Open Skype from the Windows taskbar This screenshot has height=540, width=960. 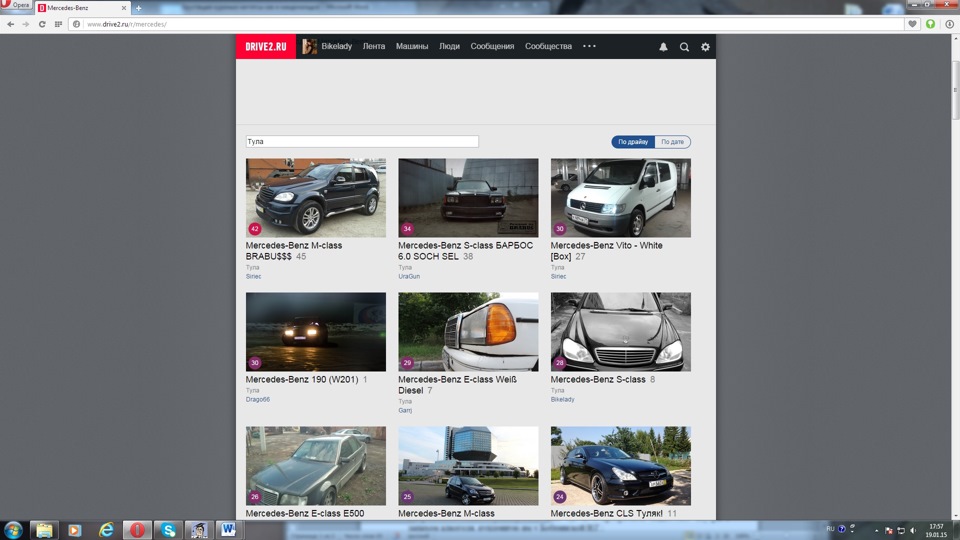tap(168, 529)
